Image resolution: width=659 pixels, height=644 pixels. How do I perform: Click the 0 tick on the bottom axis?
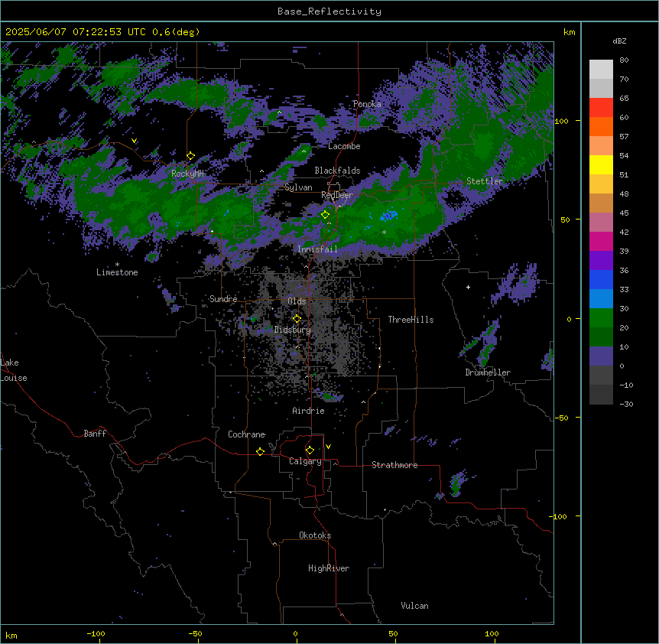(295, 633)
